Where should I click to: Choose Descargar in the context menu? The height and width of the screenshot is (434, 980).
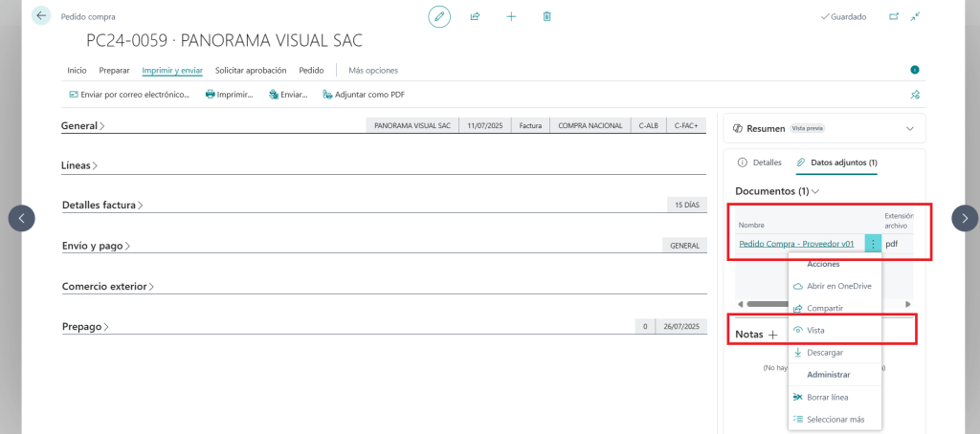824,352
